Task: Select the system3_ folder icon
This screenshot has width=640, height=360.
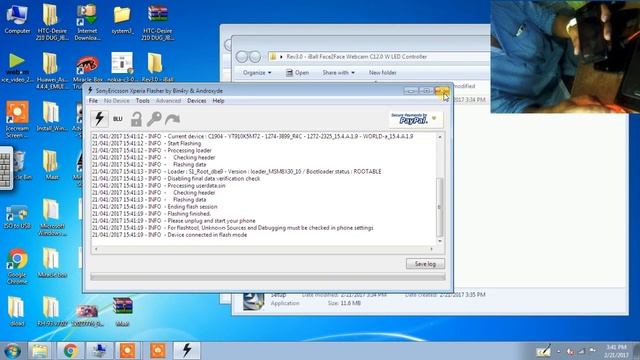Action: pyautogui.click(x=122, y=19)
